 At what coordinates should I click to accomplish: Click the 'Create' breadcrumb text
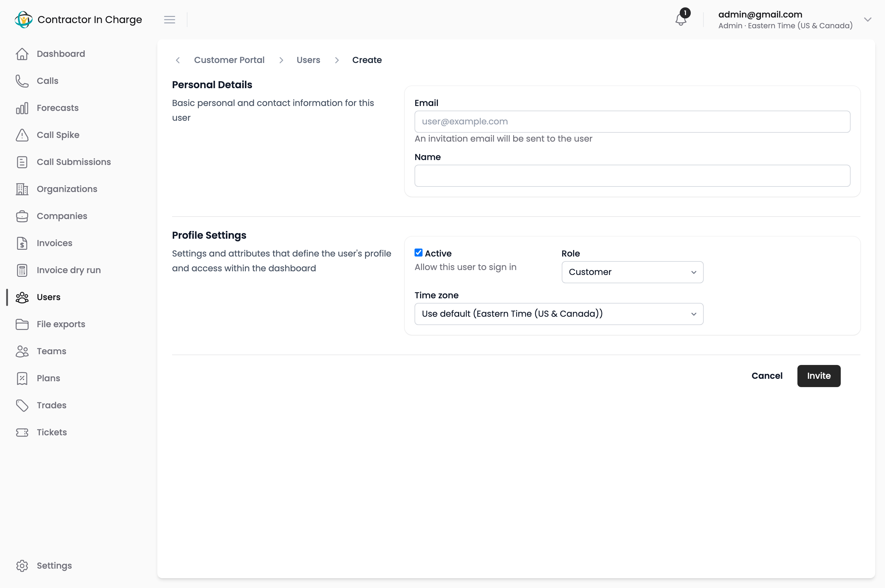(x=367, y=60)
